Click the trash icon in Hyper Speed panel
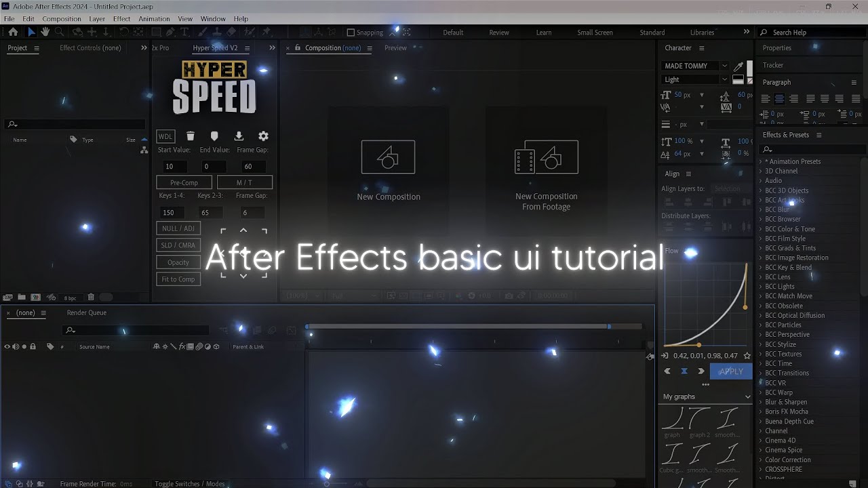The height and width of the screenshot is (488, 868). (x=191, y=136)
